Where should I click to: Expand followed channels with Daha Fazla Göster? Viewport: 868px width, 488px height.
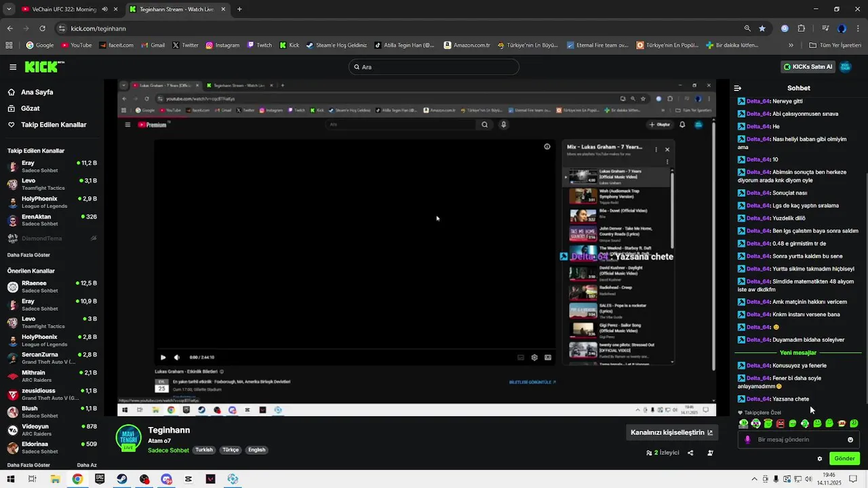[x=28, y=255]
